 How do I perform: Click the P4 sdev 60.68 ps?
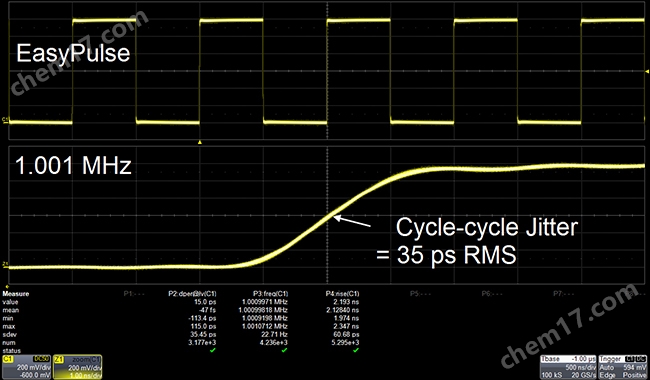pyautogui.click(x=347, y=334)
